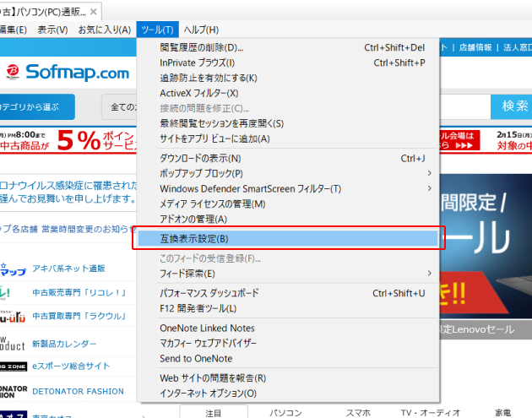Viewport: 532px width, 418px height.
Task: Open F12 開発者ツール(L)
Action: 288,308
